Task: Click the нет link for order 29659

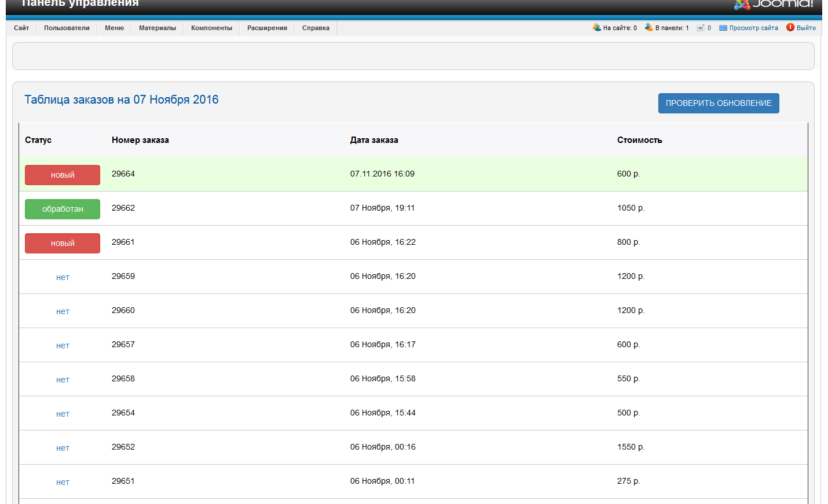Action: coord(63,277)
